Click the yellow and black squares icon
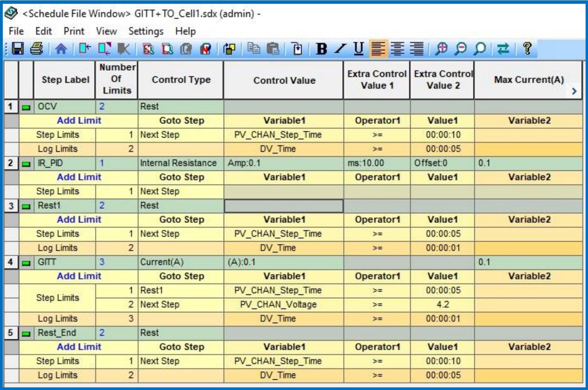This screenshot has width=588, height=390. pyautogui.click(x=229, y=49)
